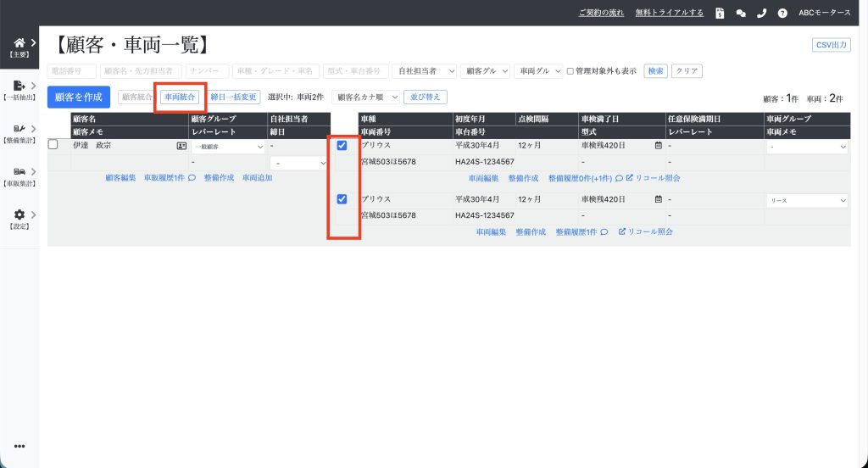Image resolution: width=868 pixels, height=468 pixels.
Task: Open the 一括抽出 export icon in sidebar
Action: click(19, 86)
